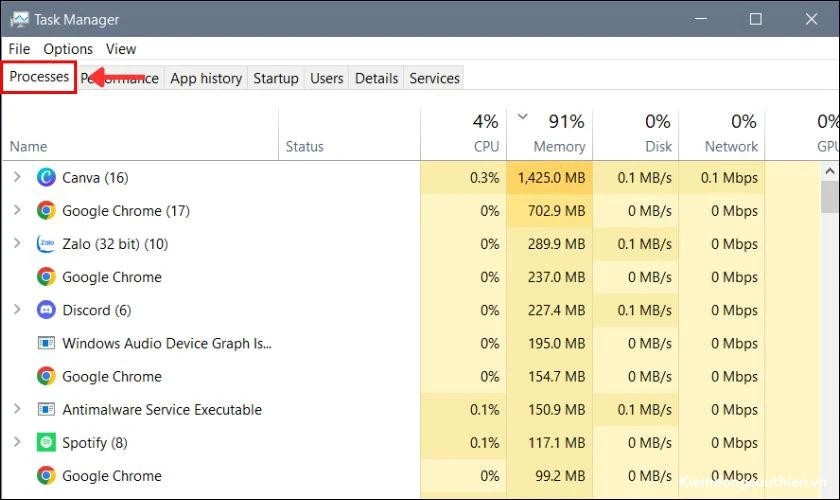Image resolution: width=840 pixels, height=500 pixels.
Task: Click the Windows Audio Device Graph icon
Action: pos(46,343)
